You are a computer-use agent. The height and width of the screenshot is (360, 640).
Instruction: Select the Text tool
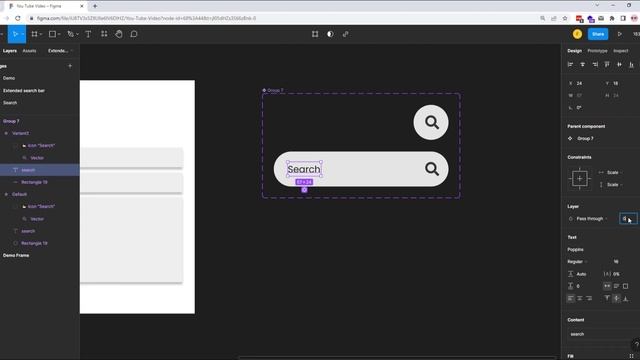point(88,34)
